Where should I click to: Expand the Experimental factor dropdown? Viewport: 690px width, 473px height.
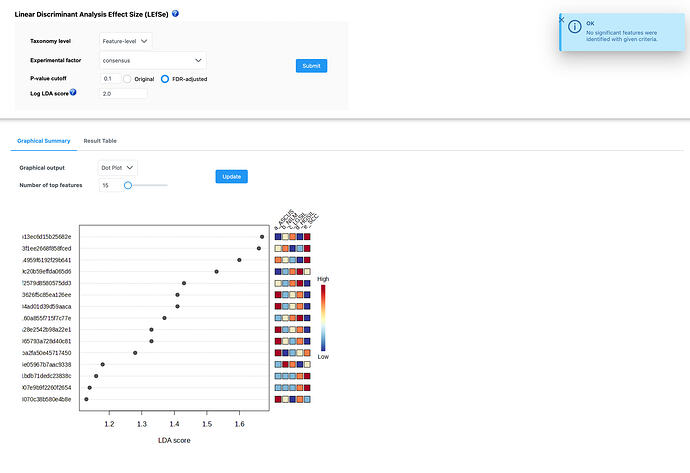tap(152, 59)
